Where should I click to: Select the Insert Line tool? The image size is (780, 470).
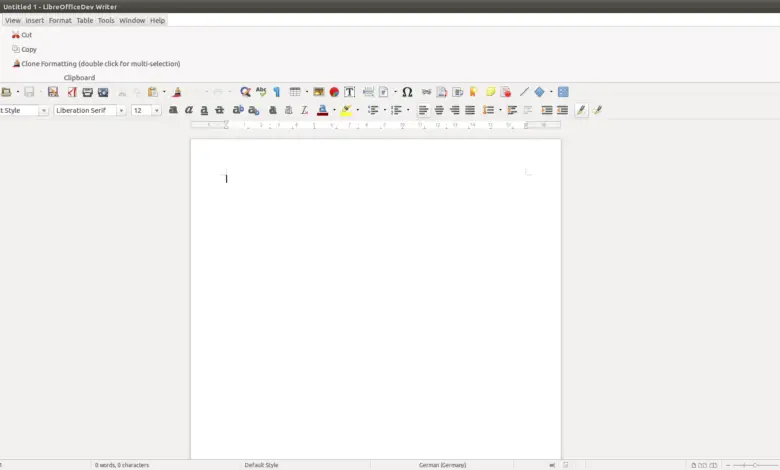click(524, 92)
